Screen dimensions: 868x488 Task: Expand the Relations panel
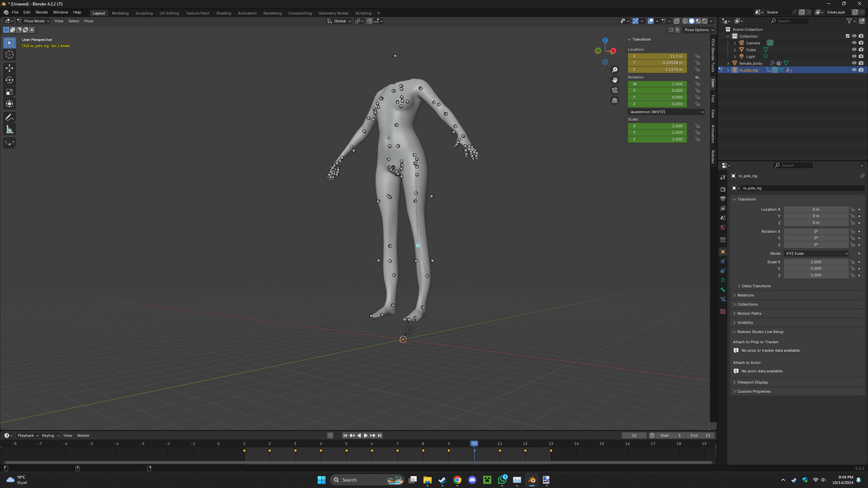745,295
